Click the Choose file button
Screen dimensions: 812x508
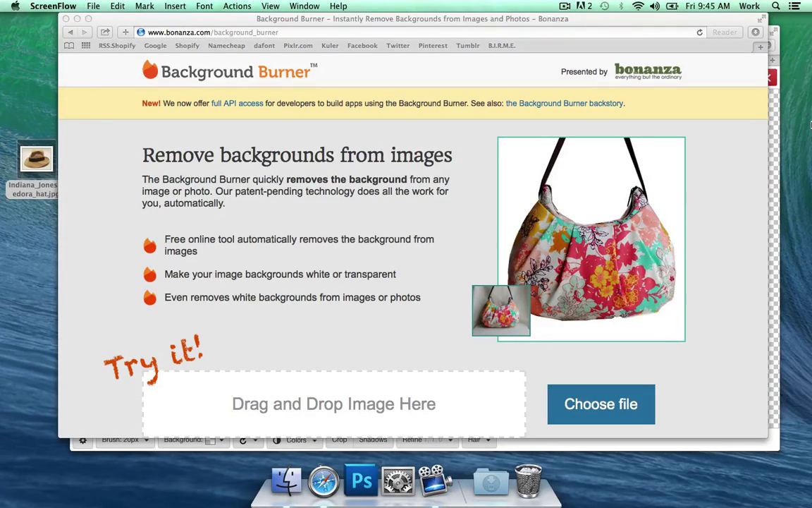(601, 404)
